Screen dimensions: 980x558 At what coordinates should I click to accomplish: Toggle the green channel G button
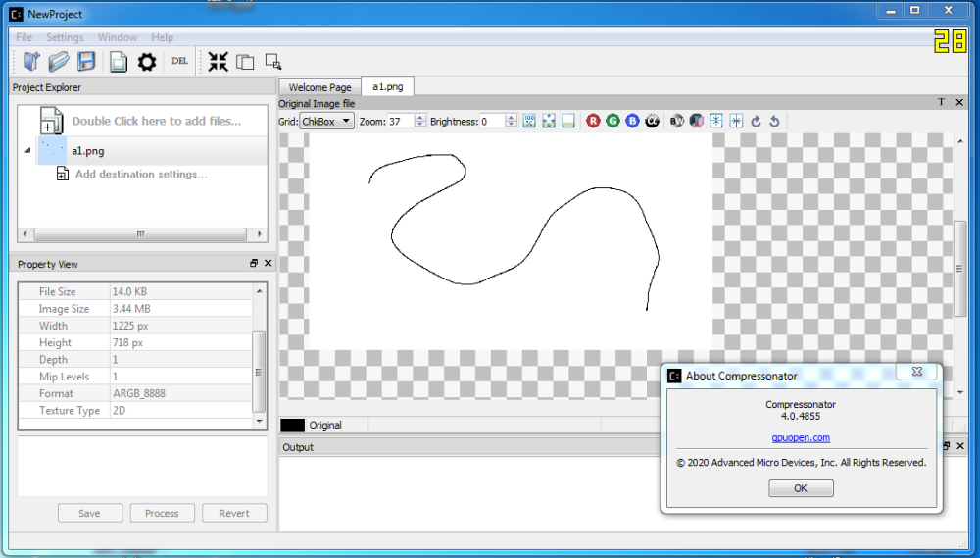612,122
